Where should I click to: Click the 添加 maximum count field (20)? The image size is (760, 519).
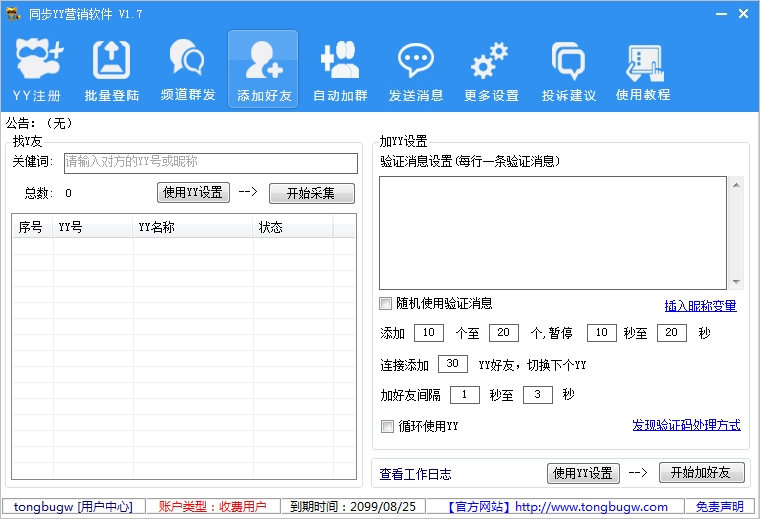(504, 333)
